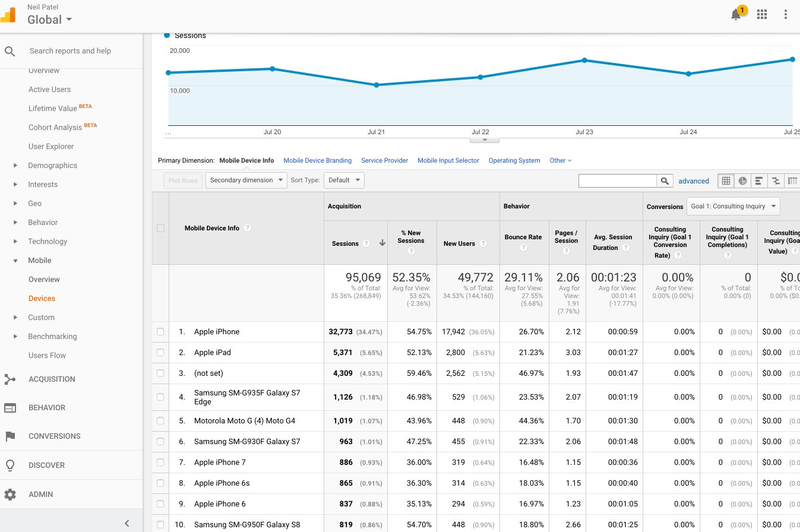The height and width of the screenshot is (532, 800).
Task: Switch to the Performance bar view icon
Action: (759, 181)
